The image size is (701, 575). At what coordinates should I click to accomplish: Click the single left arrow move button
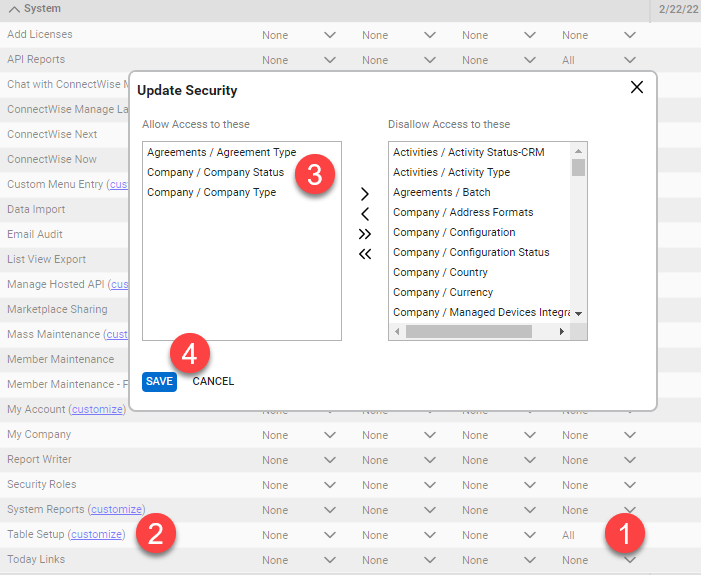365,214
